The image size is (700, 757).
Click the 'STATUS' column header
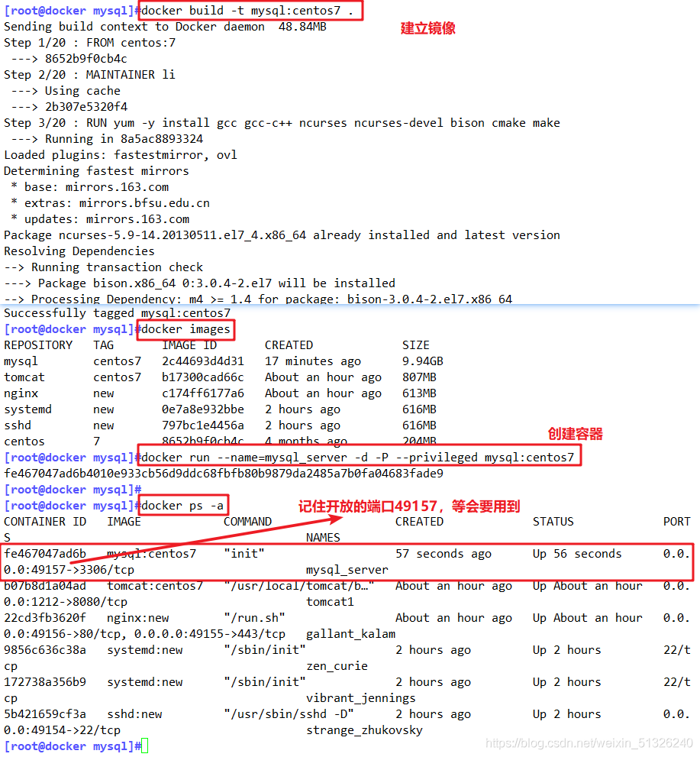(553, 522)
